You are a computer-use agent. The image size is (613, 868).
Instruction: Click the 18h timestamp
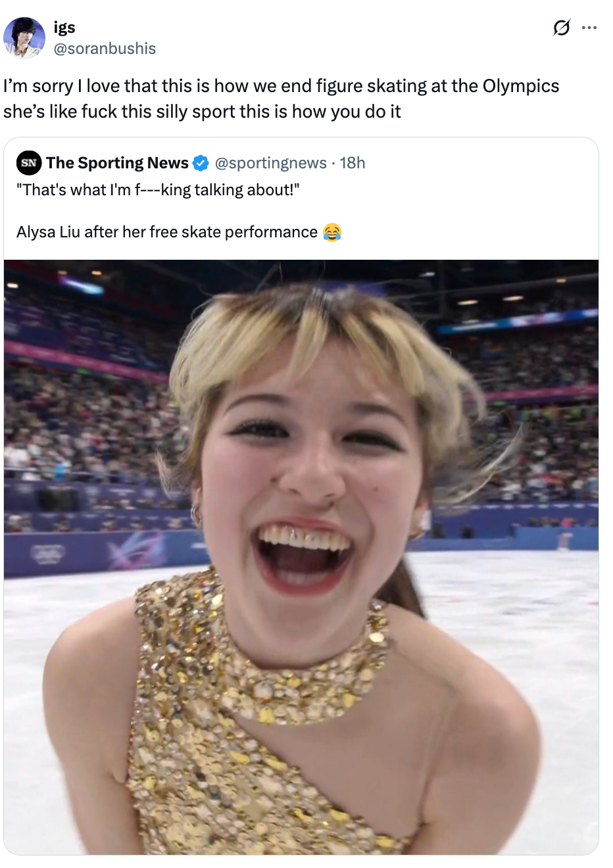pos(353,163)
